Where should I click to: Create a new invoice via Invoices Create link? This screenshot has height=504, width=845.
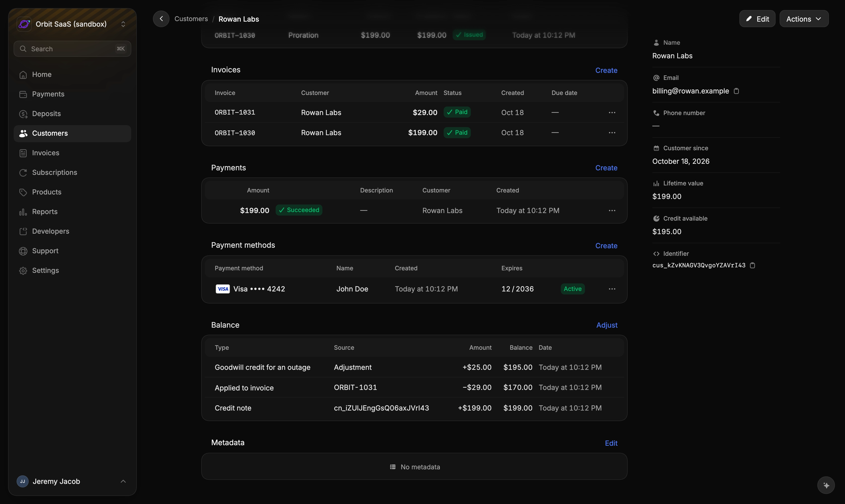click(x=606, y=70)
